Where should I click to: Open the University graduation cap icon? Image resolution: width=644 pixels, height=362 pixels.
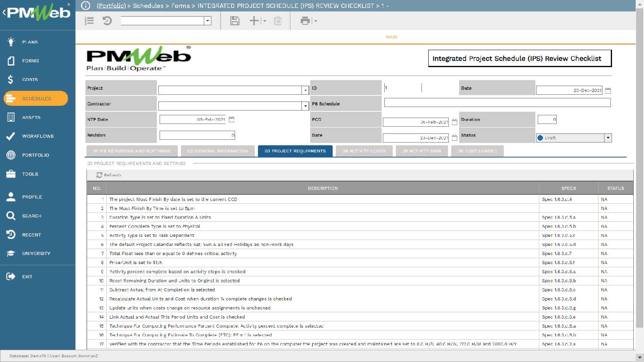11,253
